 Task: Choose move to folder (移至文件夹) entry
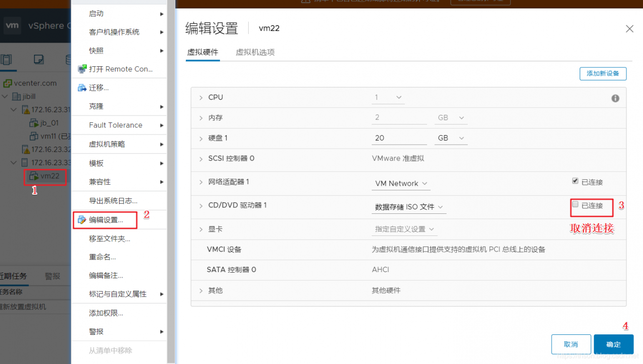tap(119, 239)
